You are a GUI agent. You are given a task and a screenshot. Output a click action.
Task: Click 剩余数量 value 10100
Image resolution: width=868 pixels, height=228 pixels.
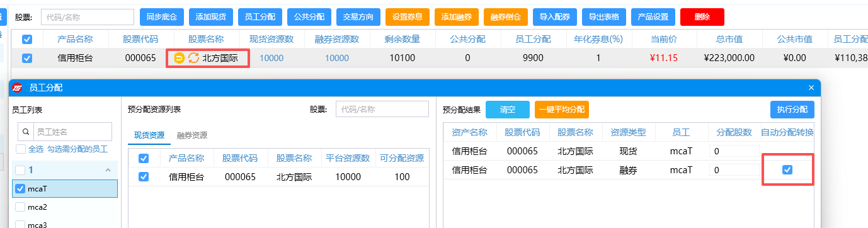pos(403,59)
